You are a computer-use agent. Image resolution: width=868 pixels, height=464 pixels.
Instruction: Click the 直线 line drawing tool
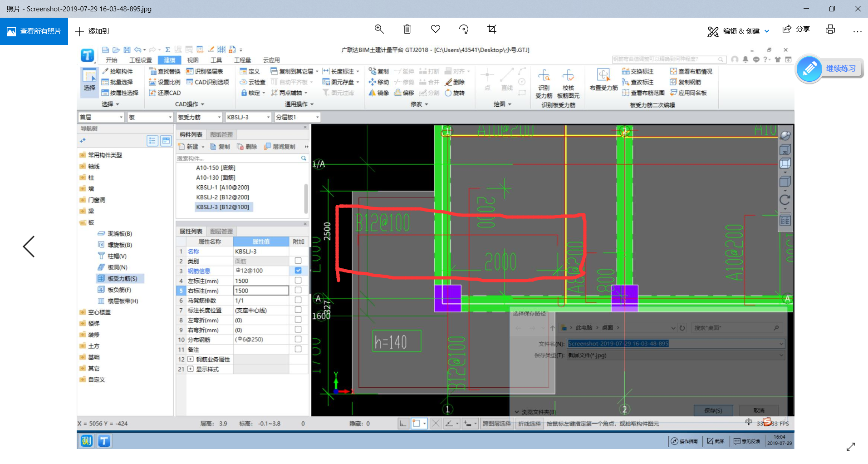[x=507, y=80]
